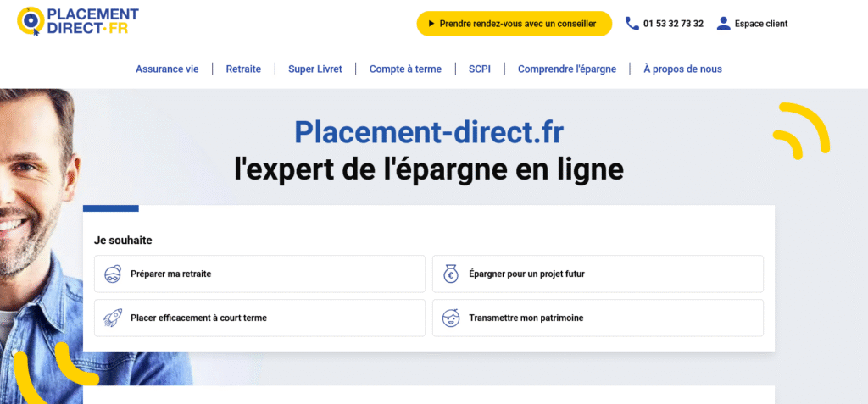Open the Assurance vie menu

pyautogui.click(x=167, y=69)
